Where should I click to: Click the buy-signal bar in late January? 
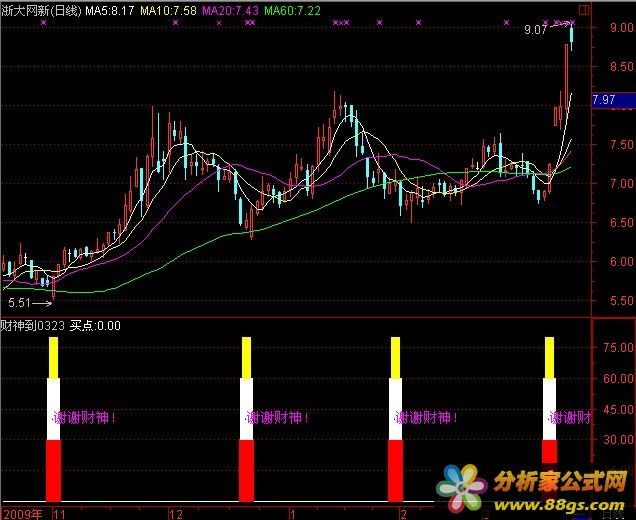coord(396,419)
